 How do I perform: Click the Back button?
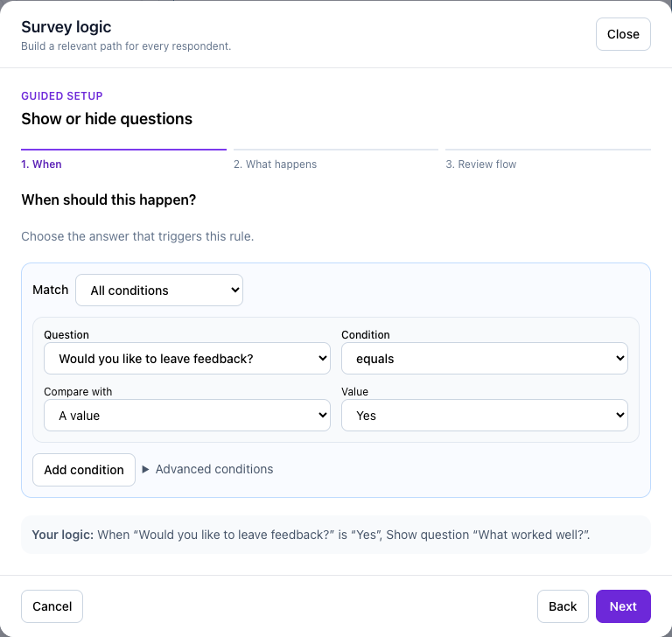(563, 606)
